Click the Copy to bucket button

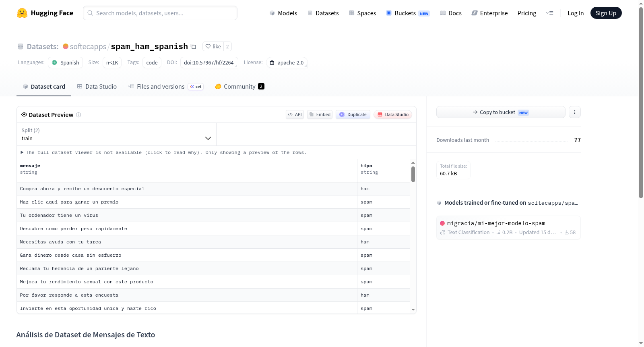click(501, 112)
